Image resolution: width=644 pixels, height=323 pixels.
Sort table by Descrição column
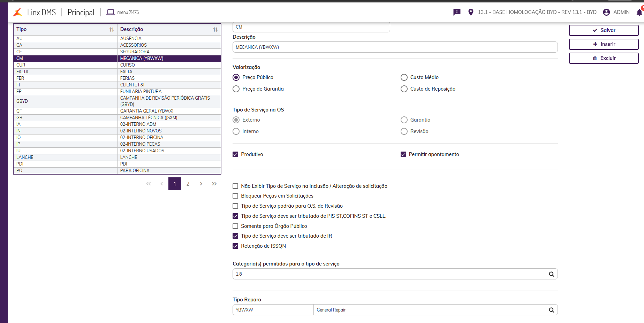215,30
